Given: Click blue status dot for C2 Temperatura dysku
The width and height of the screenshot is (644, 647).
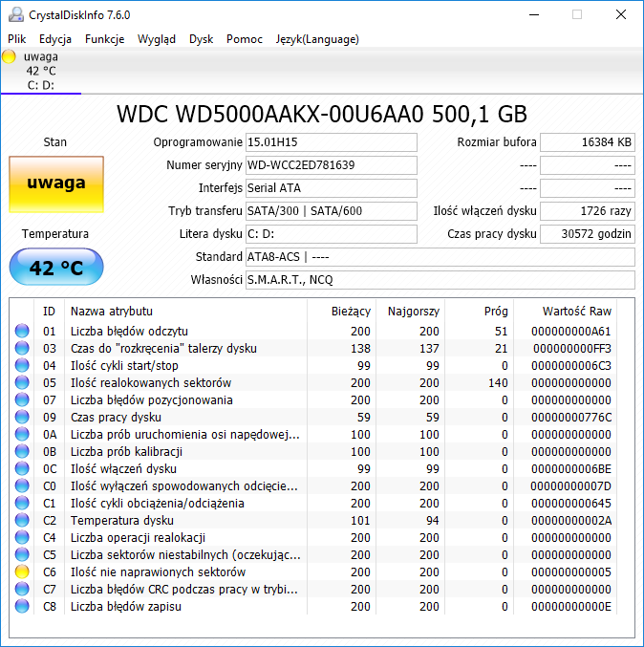Looking at the screenshot, I should pyautogui.click(x=22, y=520).
